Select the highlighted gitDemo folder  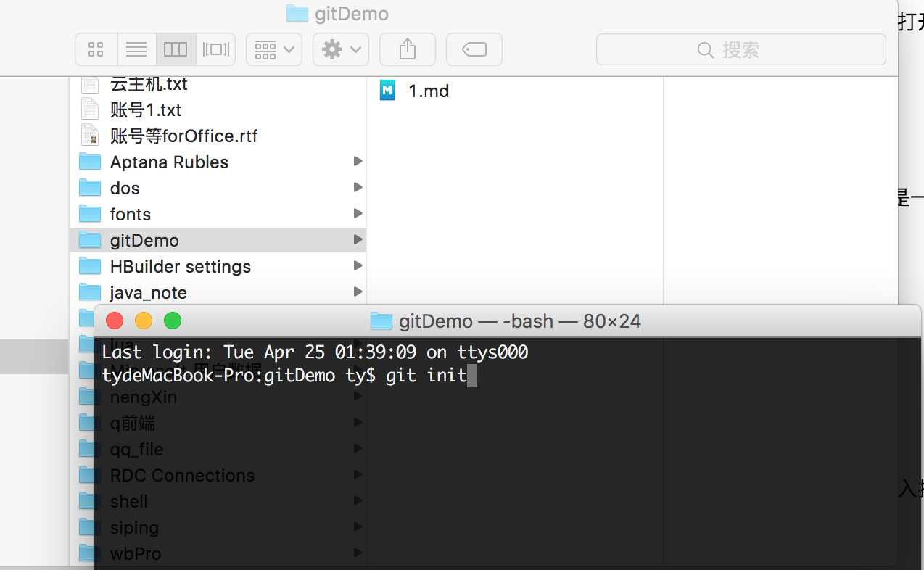pyautogui.click(x=144, y=241)
